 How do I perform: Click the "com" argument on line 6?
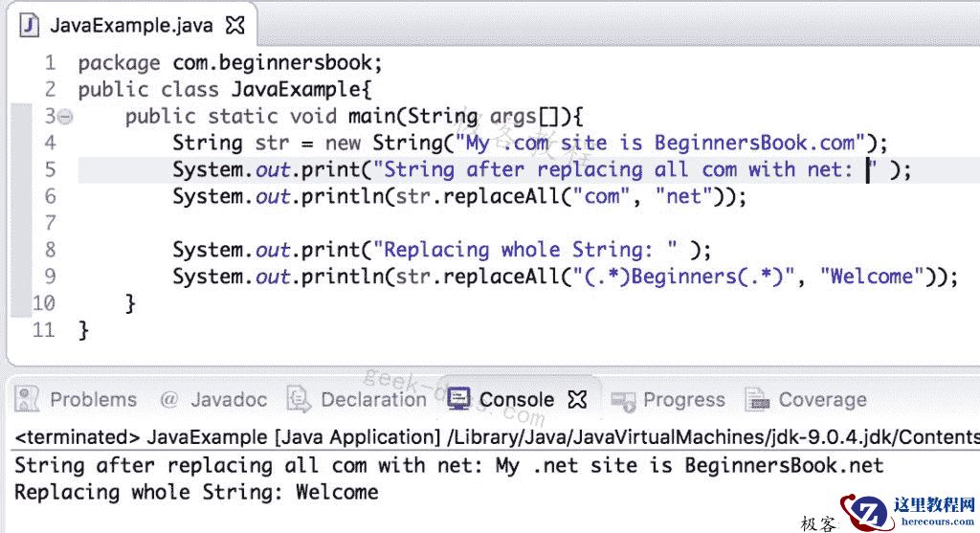pos(601,197)
